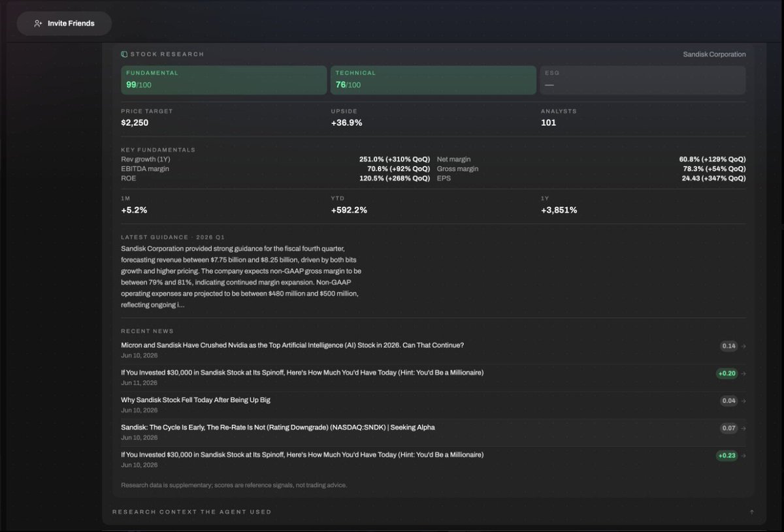
Task: Click the Stock Research header icon
Action: (124, 54)
